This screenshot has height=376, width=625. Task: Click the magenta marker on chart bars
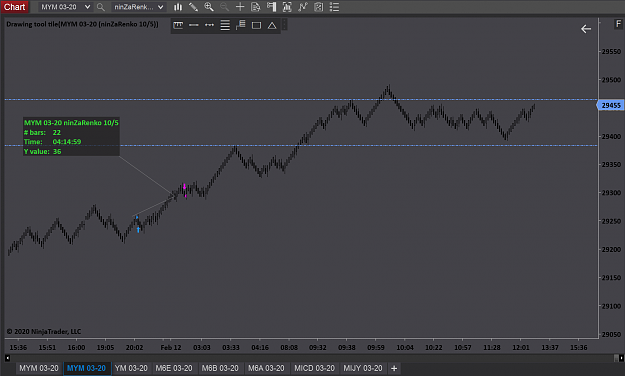[185, 187]
